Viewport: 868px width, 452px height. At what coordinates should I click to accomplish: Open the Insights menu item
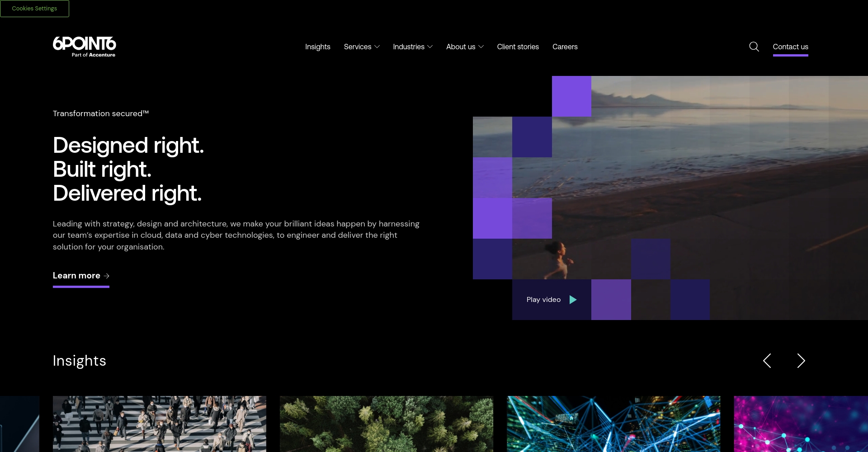point(318,47)
